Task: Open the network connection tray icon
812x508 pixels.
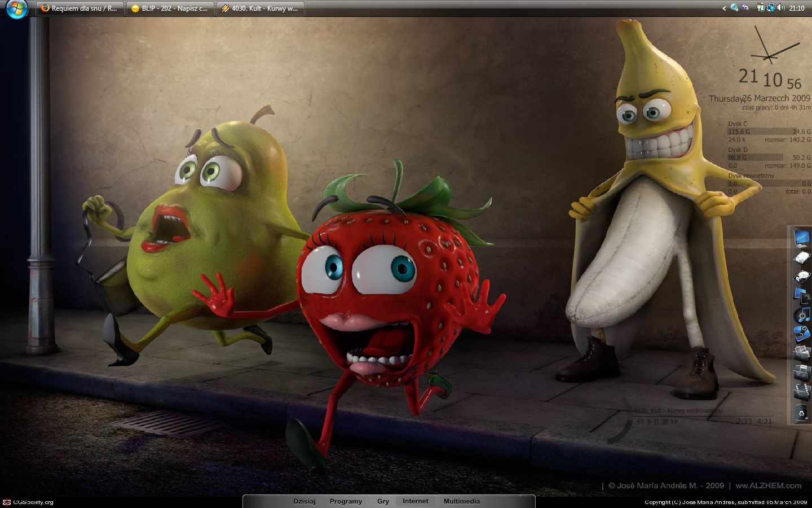Action: (x=771, y=7)
